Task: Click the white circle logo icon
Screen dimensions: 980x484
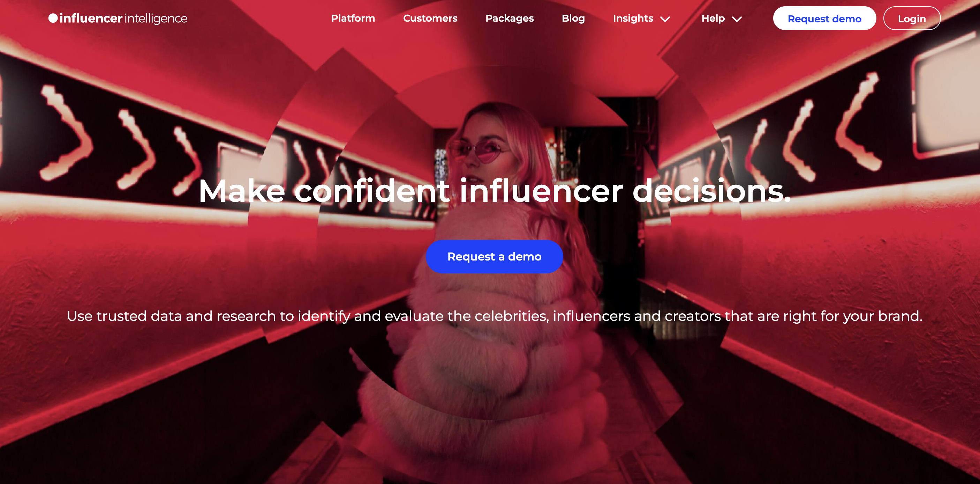Action: [x=53, y=18]
